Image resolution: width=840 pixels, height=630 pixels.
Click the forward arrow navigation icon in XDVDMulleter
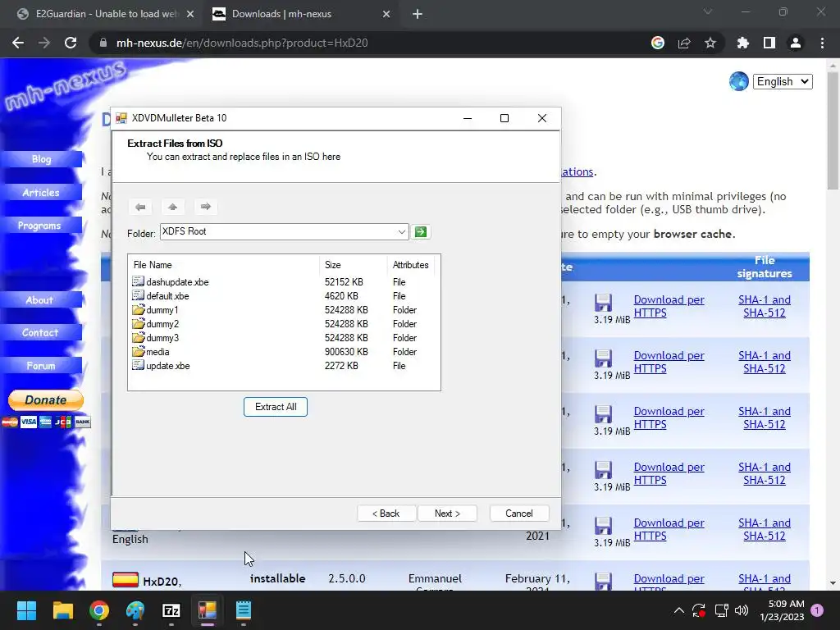[205, 207]
